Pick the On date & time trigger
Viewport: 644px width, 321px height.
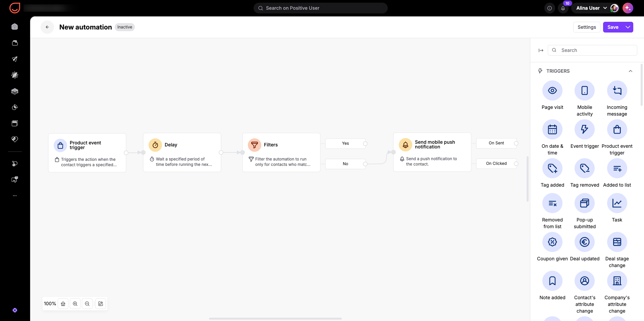552,129
